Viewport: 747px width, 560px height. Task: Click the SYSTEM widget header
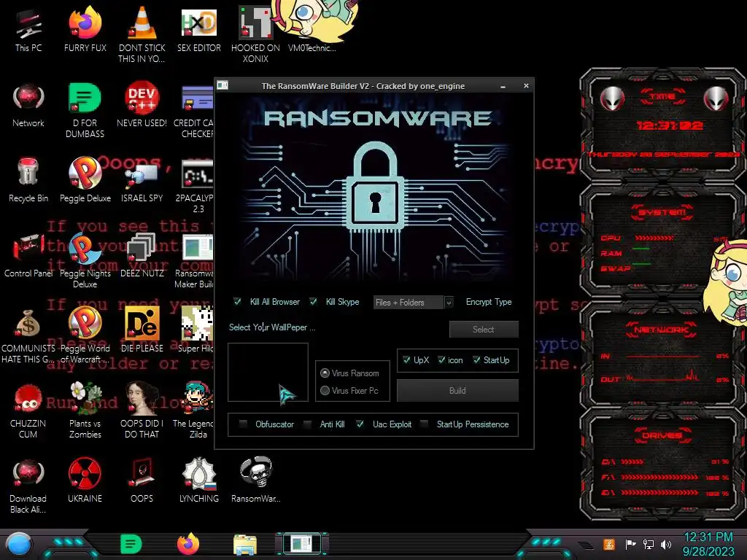click(x=662, y=212)
